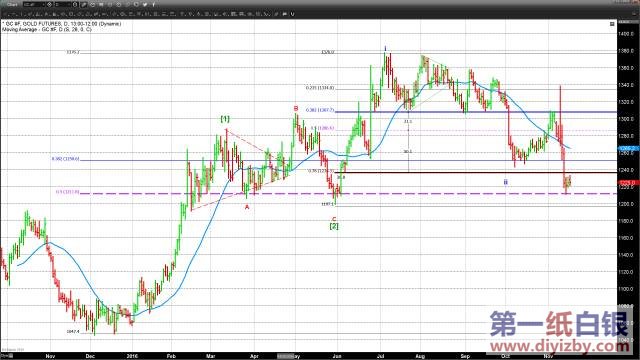Select the GC #F GOLD FUTURES chart title text
Screen dimensions: 640x360
click(62, 24)
